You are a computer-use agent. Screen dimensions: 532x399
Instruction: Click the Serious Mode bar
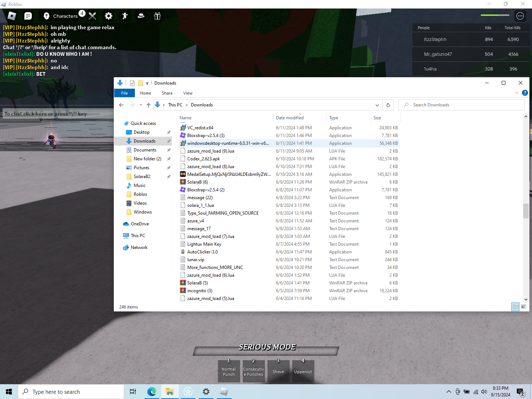[x=266, y=351]
